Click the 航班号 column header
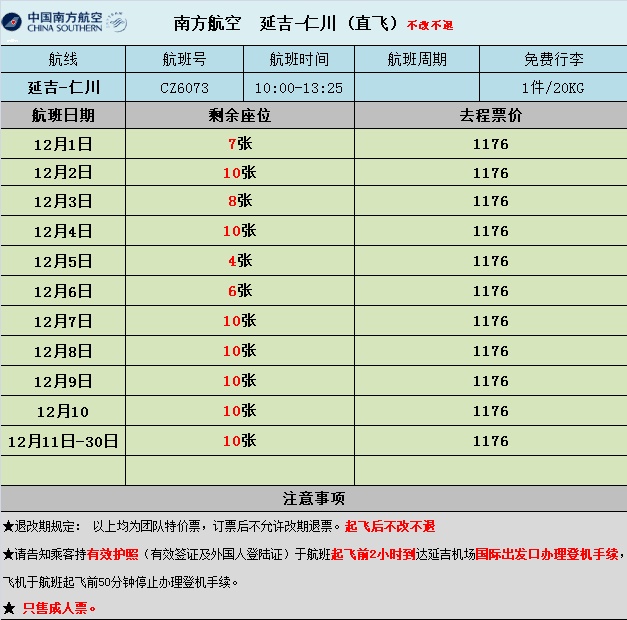 [x=184, y=59]
